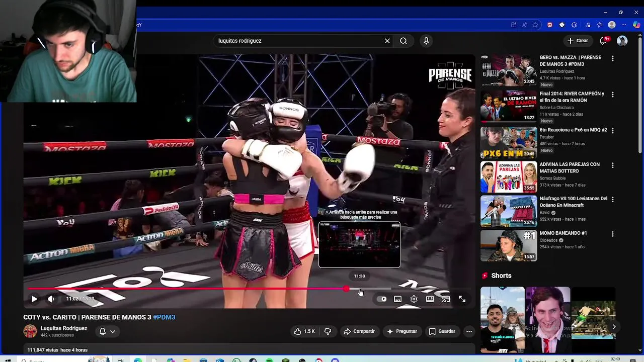The height and width of the screenshot is (362, 644).
Task: Open Náufrago VS 100 Leviatanes video title
Action: coord(574,202)
